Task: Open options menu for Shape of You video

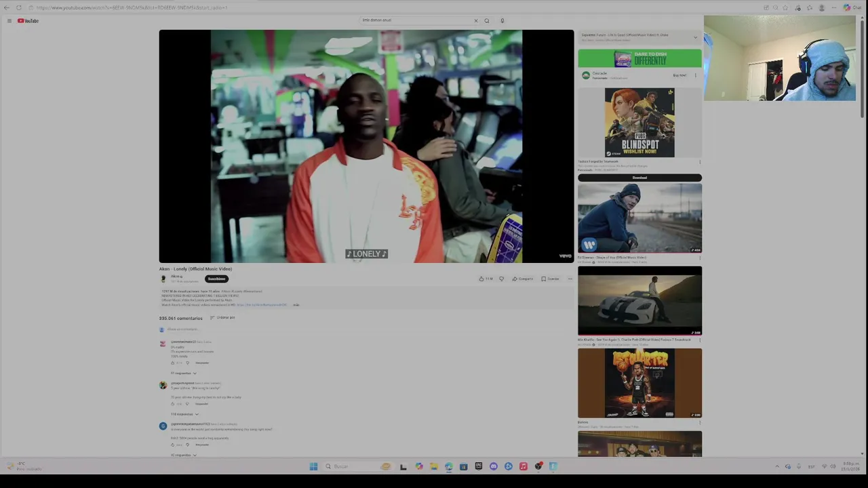Action: (x=700, y=258)
